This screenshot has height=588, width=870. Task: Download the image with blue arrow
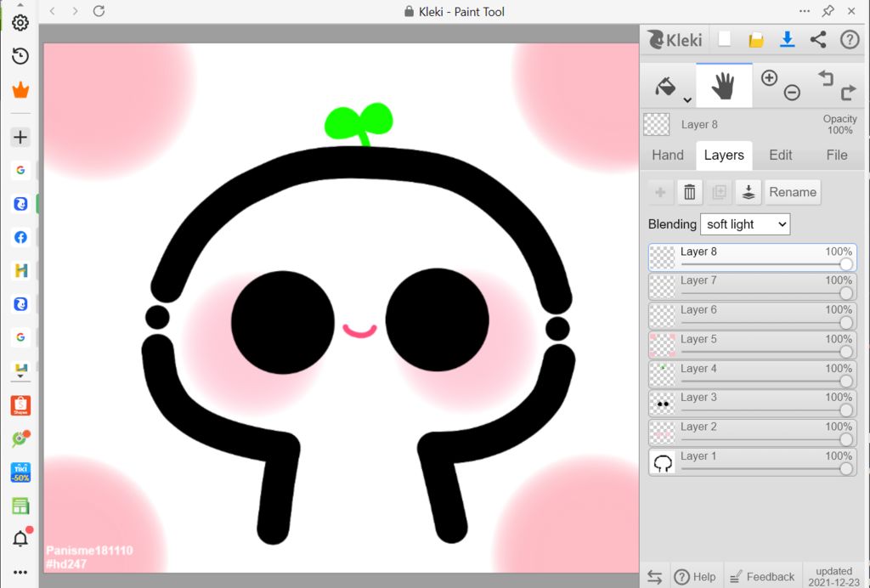pos(787,39)
